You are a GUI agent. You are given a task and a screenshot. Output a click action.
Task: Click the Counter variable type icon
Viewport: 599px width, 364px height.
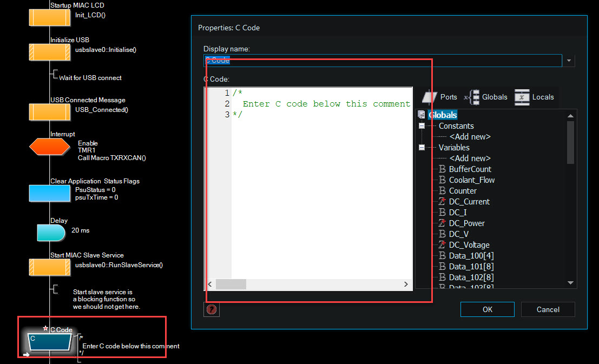coord(443,190)
